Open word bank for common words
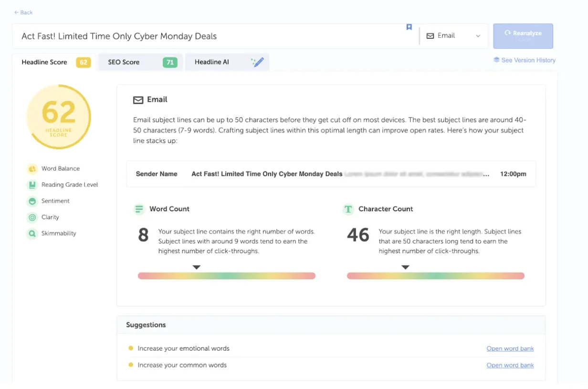Image resolution: width=588 pixels, height=389 pixels. [x=510, y=365]
